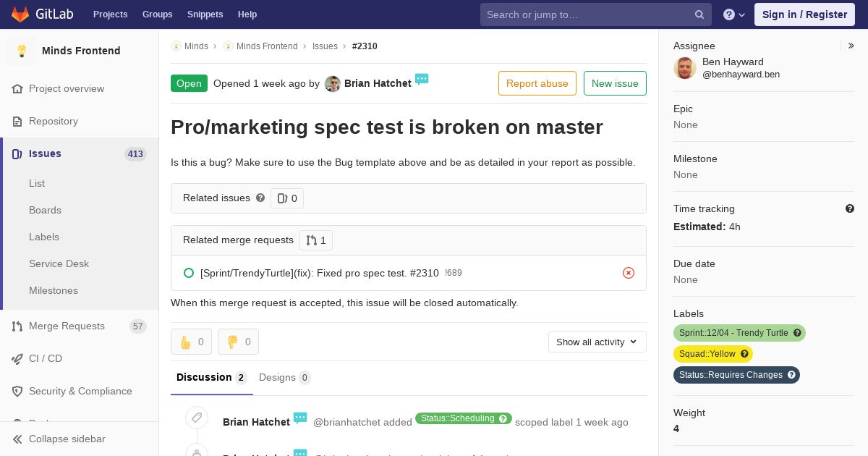Click the search magnifier icon
868x456 pixels.
pos(699,14)
